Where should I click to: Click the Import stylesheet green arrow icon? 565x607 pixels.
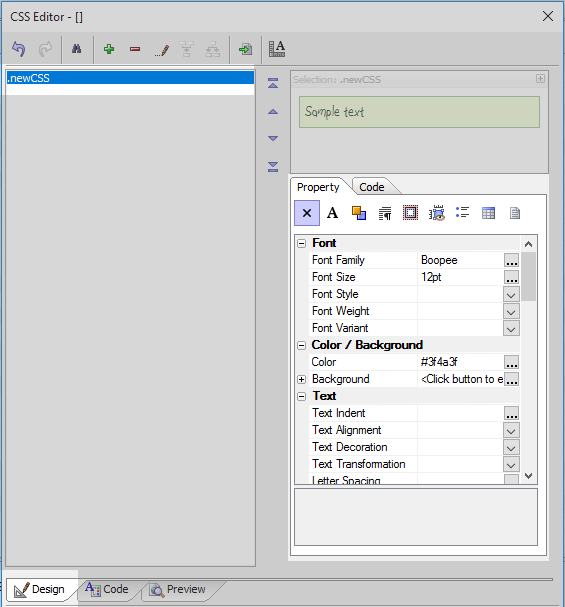click(245, 49)
